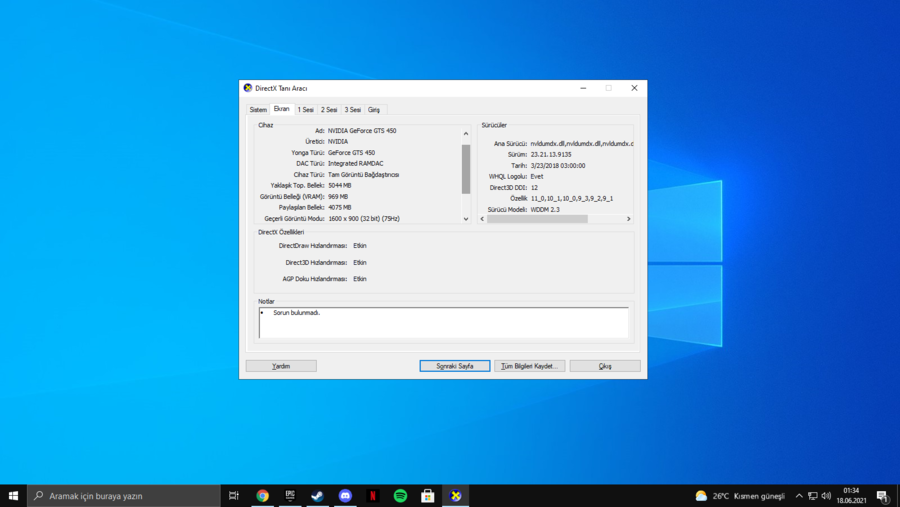Screen dimensions: 900x507
Task: Open the Windows Start menu
Action: point(13,496)
